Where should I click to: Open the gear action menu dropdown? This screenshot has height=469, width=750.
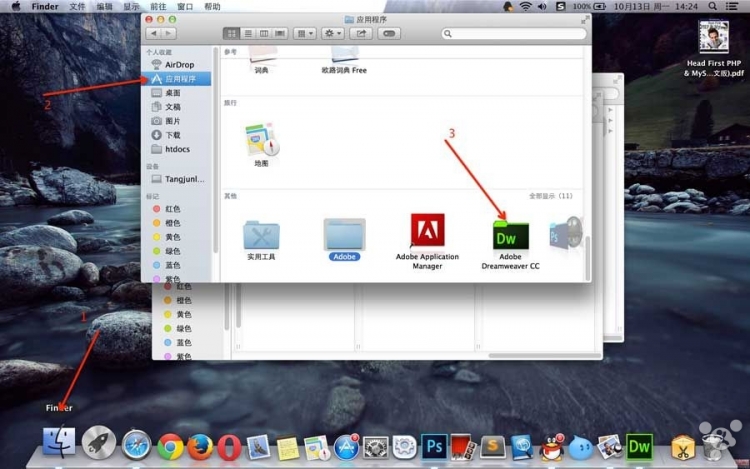click(x=333, y=34)
